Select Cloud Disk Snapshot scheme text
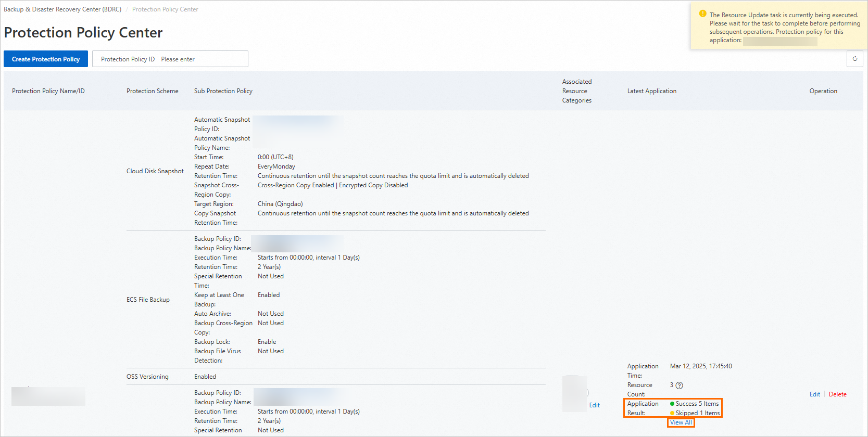This screenshot has height=437, width=868. 155,171
